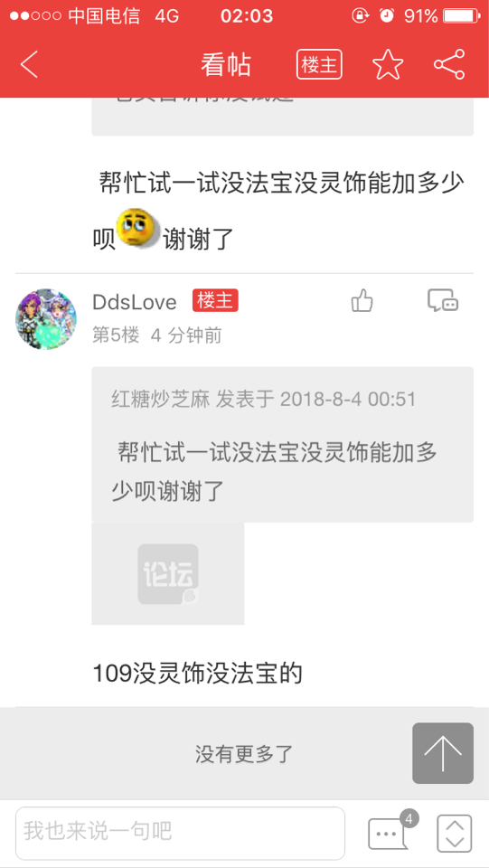489x868 pixels.
Task: Open the share icon menu
Action: pyautogui.click(x=449, y=65)
